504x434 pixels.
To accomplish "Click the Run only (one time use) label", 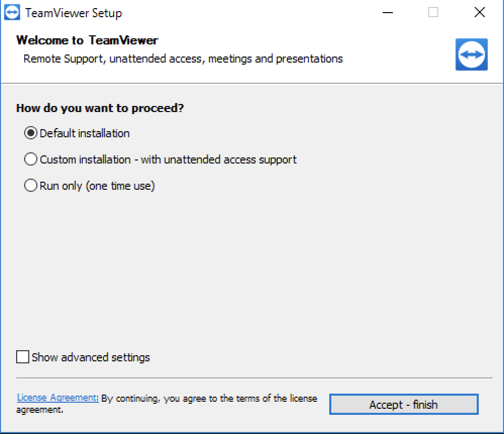I will coord(97,186).
